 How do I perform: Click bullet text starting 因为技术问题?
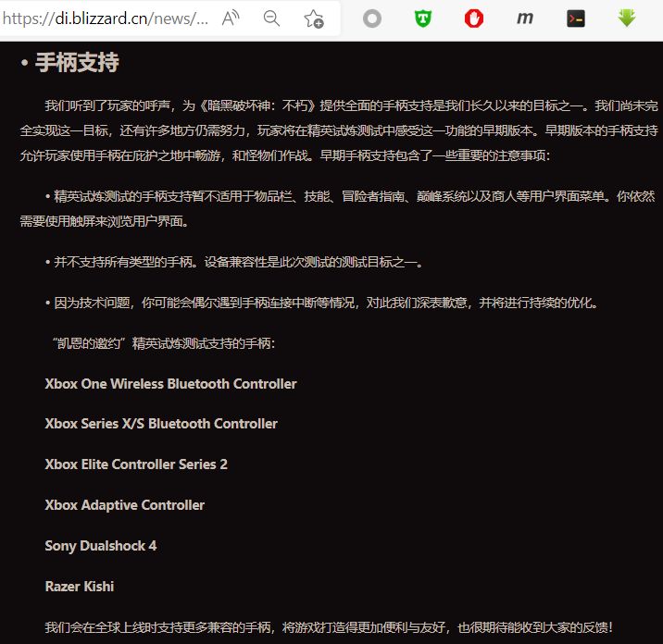tap(321, 303)
